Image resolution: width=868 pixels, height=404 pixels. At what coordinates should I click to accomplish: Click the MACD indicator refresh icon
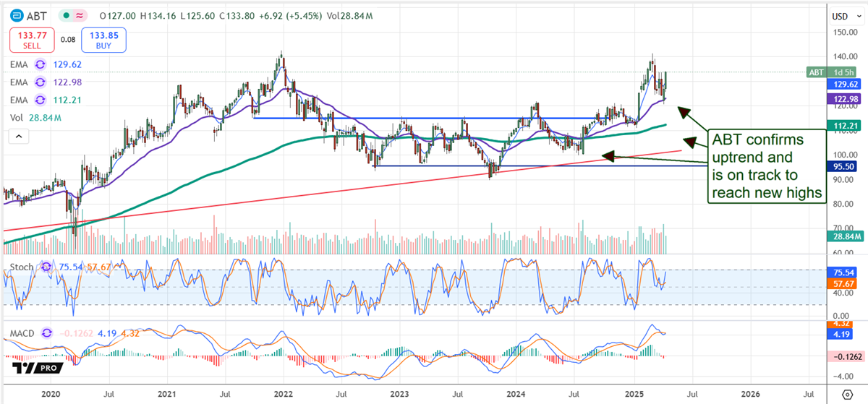pyautogui.click(x=48, y=333)
